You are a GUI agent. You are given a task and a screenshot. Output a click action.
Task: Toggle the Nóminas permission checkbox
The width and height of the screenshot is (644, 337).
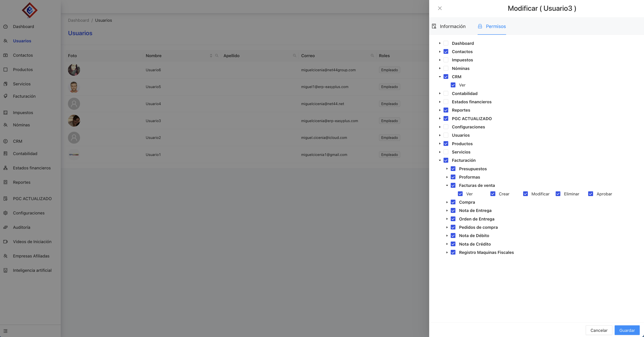446,68
